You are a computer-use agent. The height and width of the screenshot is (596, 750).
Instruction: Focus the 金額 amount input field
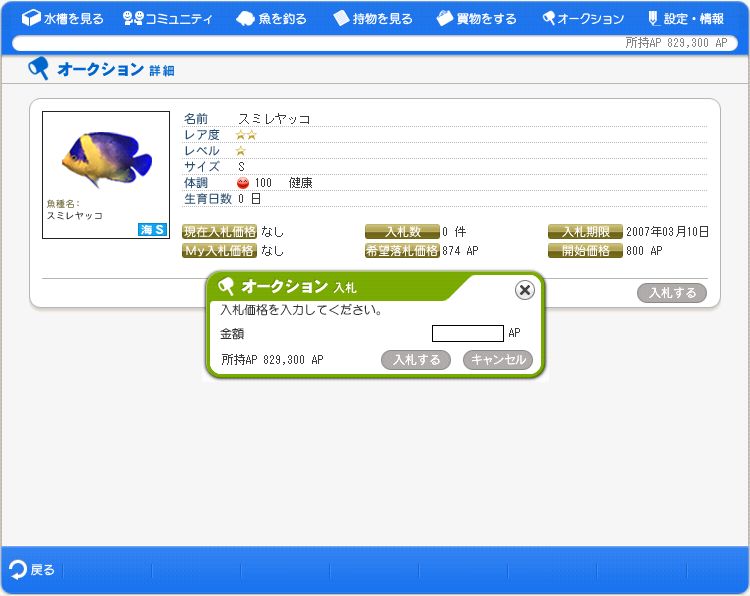467,333
